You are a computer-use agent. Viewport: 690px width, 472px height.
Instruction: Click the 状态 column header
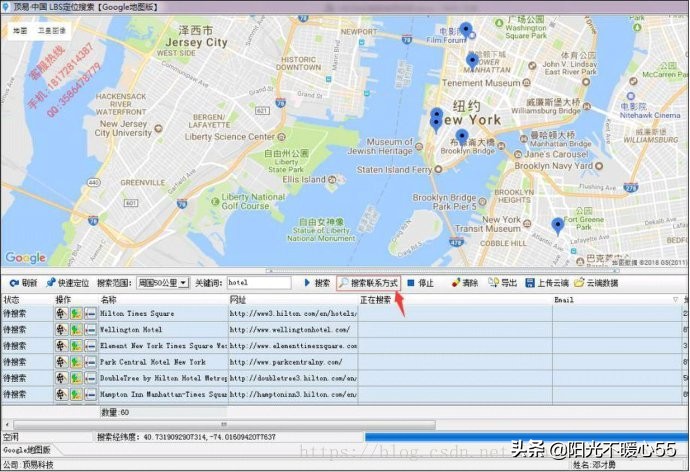coord(11,300)
